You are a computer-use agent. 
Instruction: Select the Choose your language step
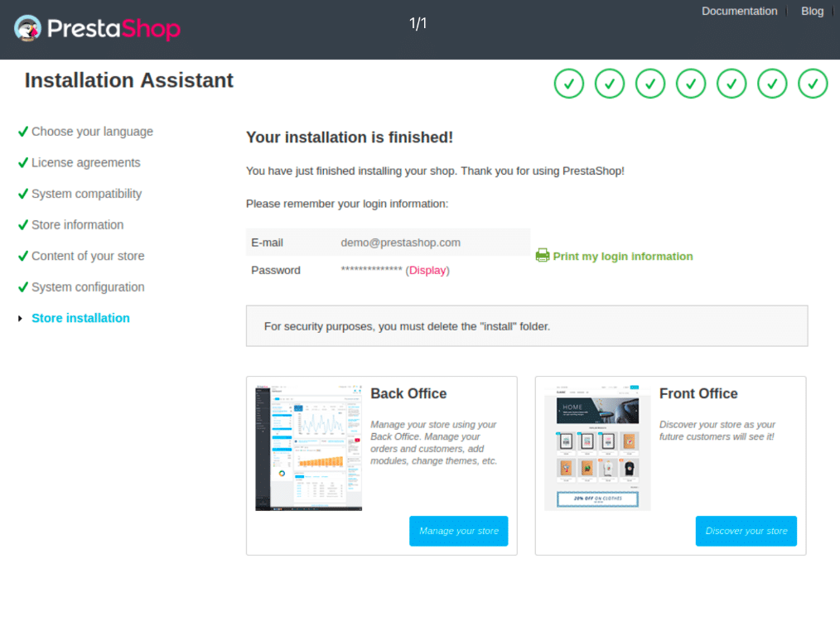92,132
